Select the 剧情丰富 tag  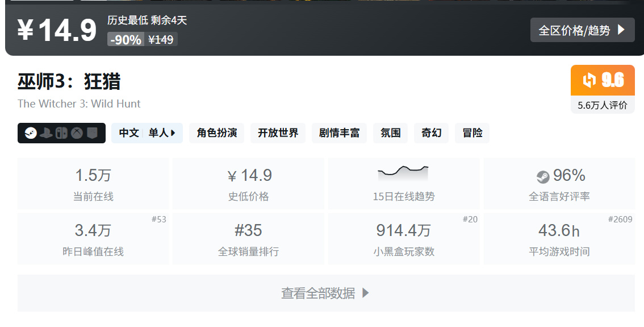[x=339, y=133]
